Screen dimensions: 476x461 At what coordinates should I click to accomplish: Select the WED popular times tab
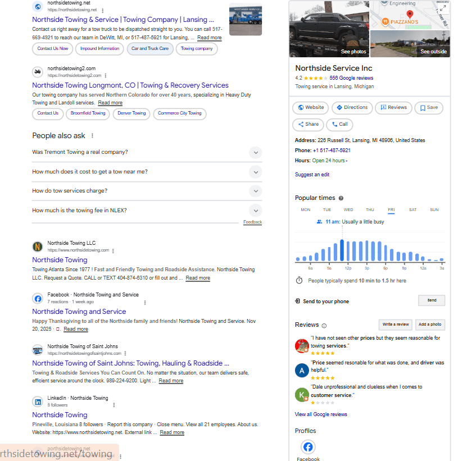tap(348, 210)
